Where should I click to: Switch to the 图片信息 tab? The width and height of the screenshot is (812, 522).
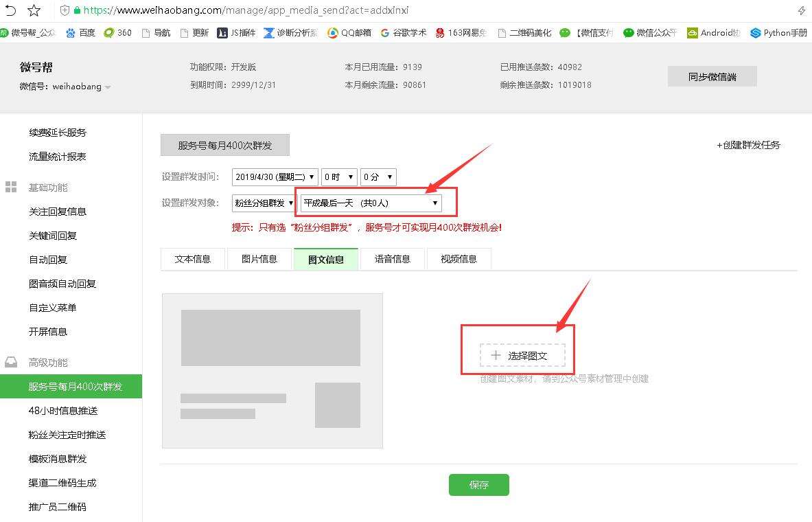click(259, 259)
